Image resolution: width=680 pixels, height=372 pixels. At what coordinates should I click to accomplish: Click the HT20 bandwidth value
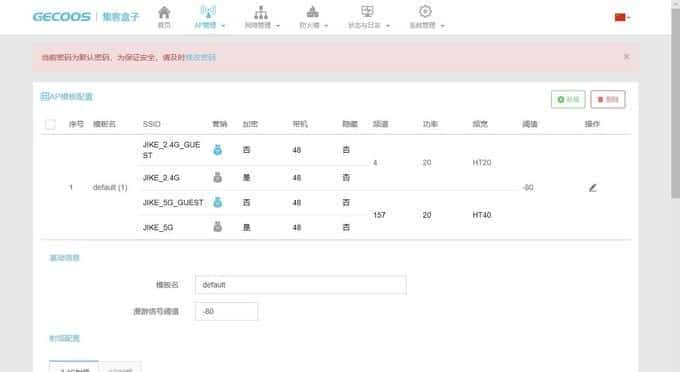pyautogui.click(x=481, y=163)
